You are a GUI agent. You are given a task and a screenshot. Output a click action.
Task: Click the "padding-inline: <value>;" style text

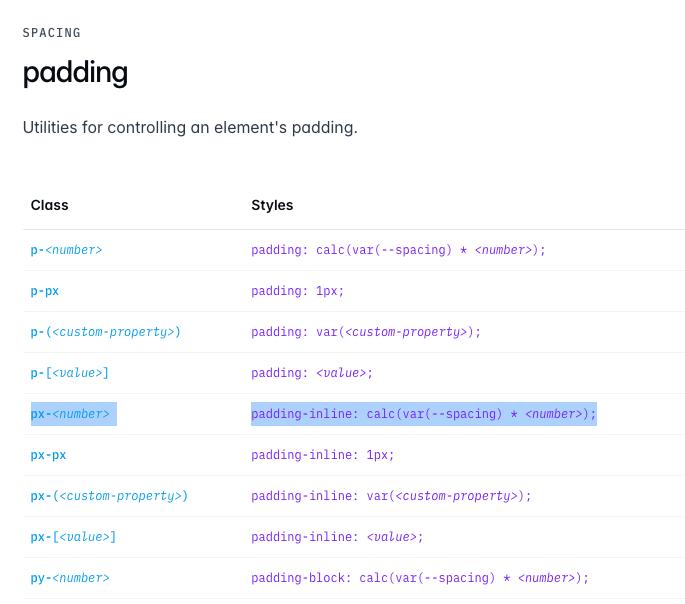tap(337, 537)
